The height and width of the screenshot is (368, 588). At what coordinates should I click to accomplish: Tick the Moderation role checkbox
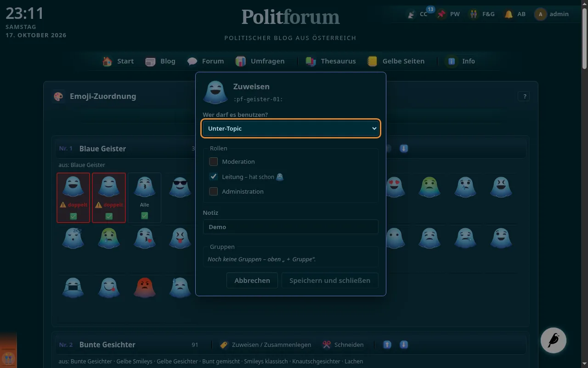213,161
